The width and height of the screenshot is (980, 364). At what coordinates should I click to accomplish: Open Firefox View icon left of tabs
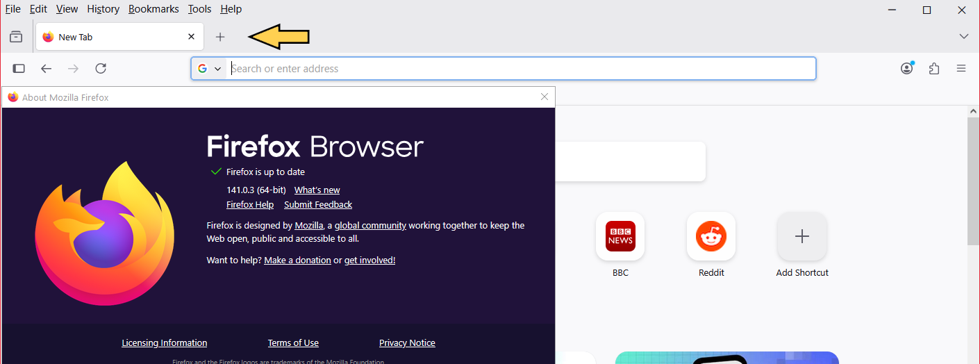click(x=16, y=37)
